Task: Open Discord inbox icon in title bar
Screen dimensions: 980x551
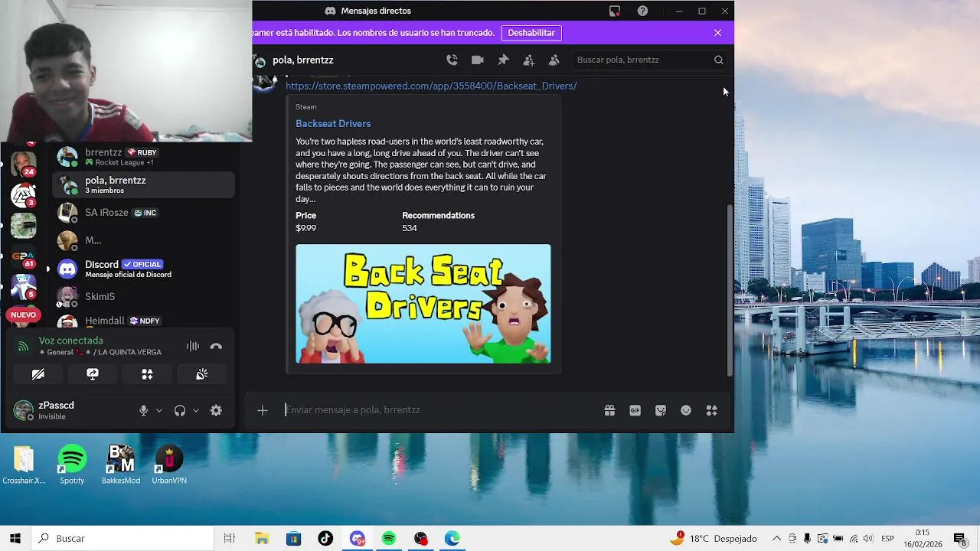Action: coord(615,11)
